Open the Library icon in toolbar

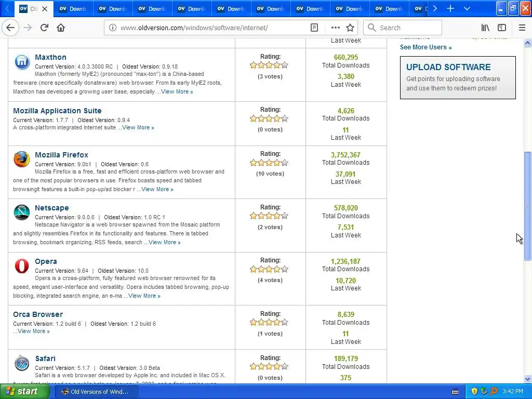(x=485, y=28)
